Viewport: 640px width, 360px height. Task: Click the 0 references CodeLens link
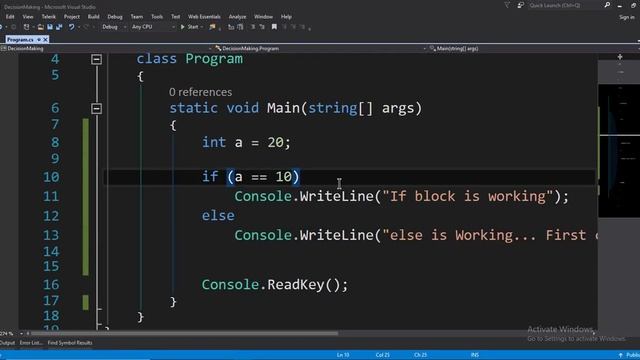pos(200,92)
